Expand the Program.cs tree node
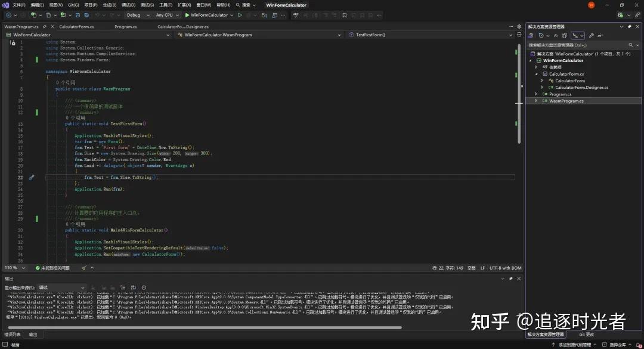This screenshot has width=644, height=349. click(x=536, y=94)
